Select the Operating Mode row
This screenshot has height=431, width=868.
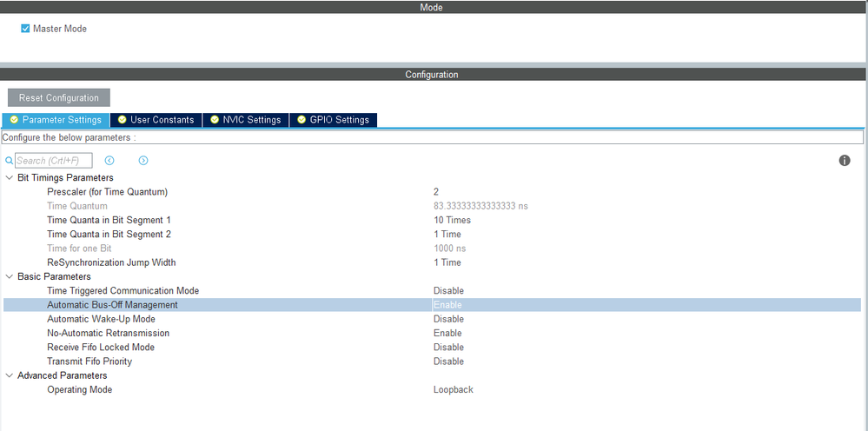click(x=432, y=389)
